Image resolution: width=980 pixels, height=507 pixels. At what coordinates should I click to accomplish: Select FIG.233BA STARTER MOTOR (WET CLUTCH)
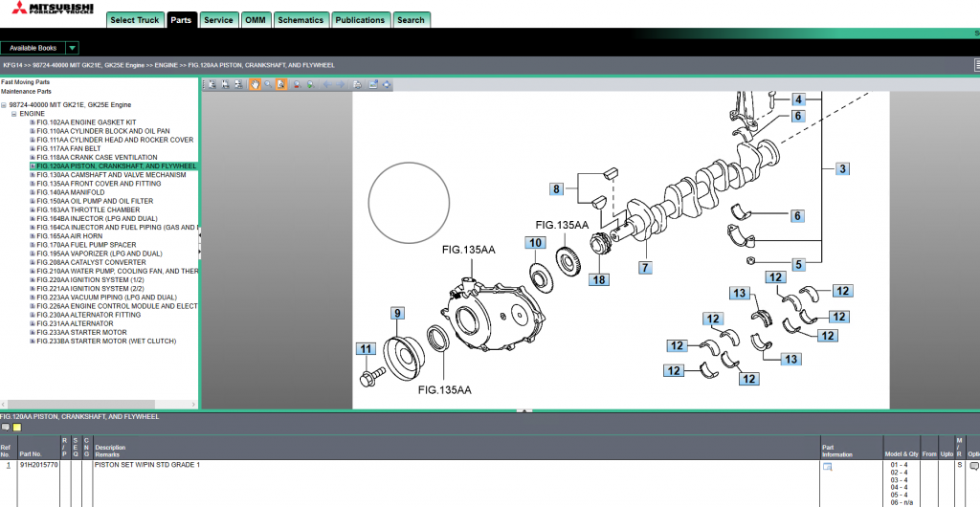click(106, 341)
